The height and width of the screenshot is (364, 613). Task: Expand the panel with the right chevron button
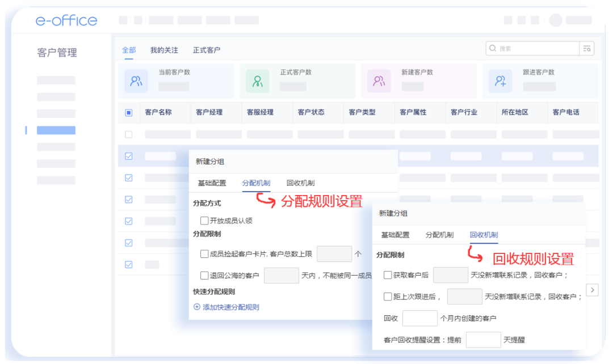coord(593,290)
